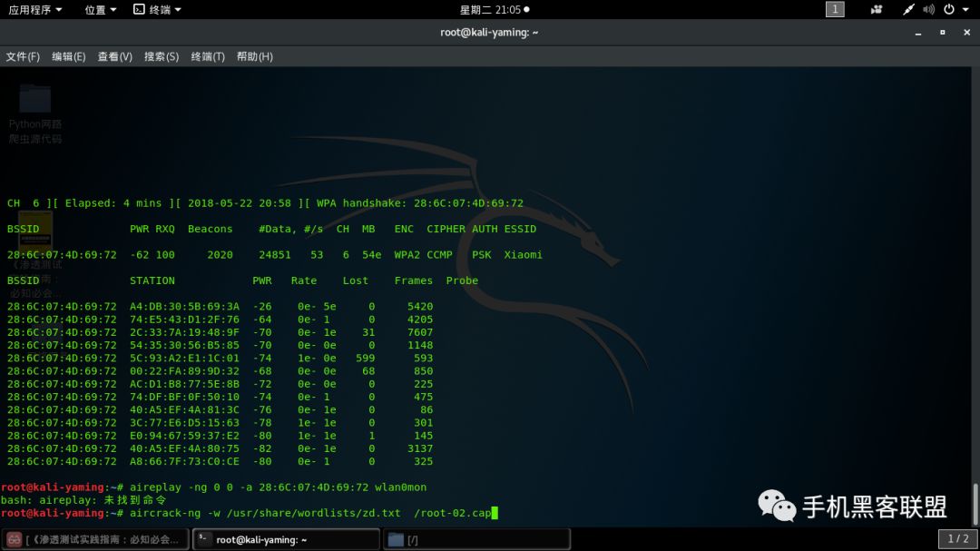
Task: Click the pen/network status icon in tray
Action: pyautogui.click(x=908, y=9)
